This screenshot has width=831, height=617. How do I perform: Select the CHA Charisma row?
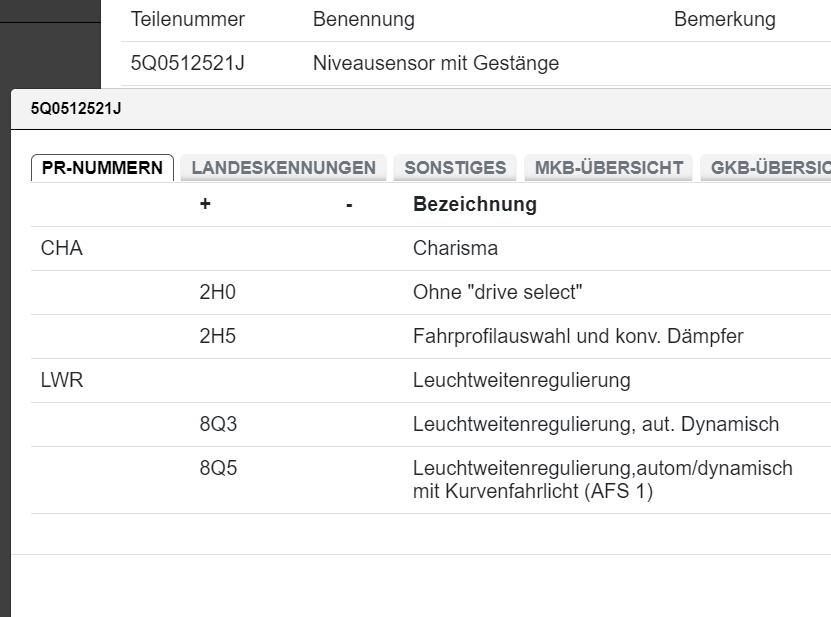(300, 248)
